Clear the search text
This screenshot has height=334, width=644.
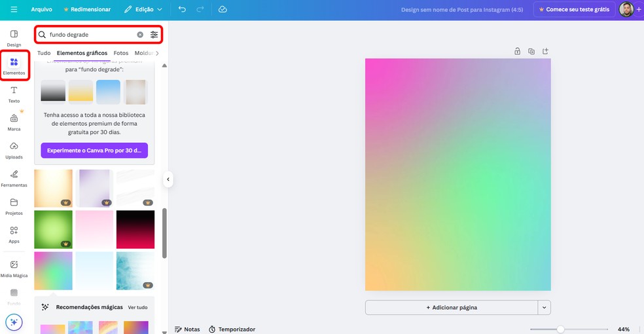coord(140,35)
